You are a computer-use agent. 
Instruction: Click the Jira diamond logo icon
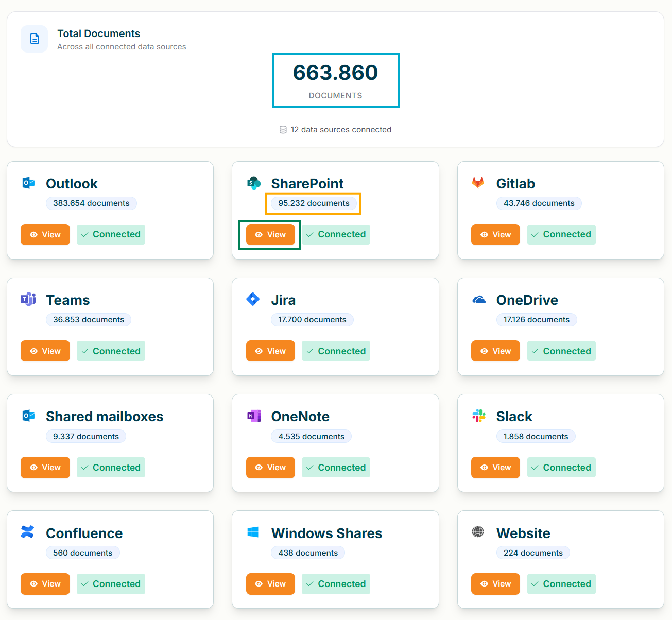[x=253, y=299]
